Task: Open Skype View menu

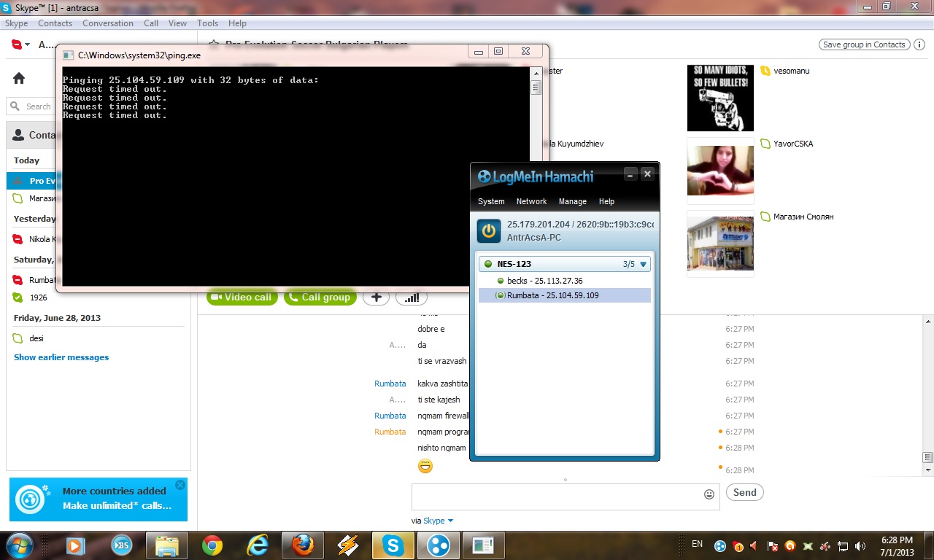Action: (x=178, y=23)
